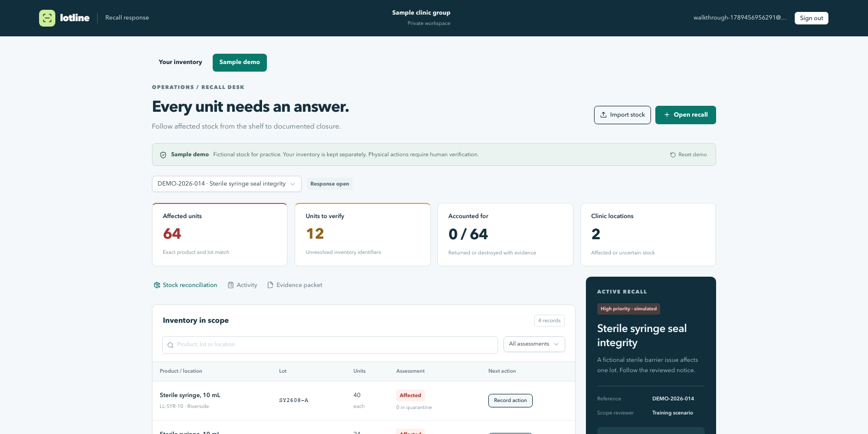The height and width of the screenshot is (434, 868).
Task: Click the Sign out button
Action: coord(812,18)
